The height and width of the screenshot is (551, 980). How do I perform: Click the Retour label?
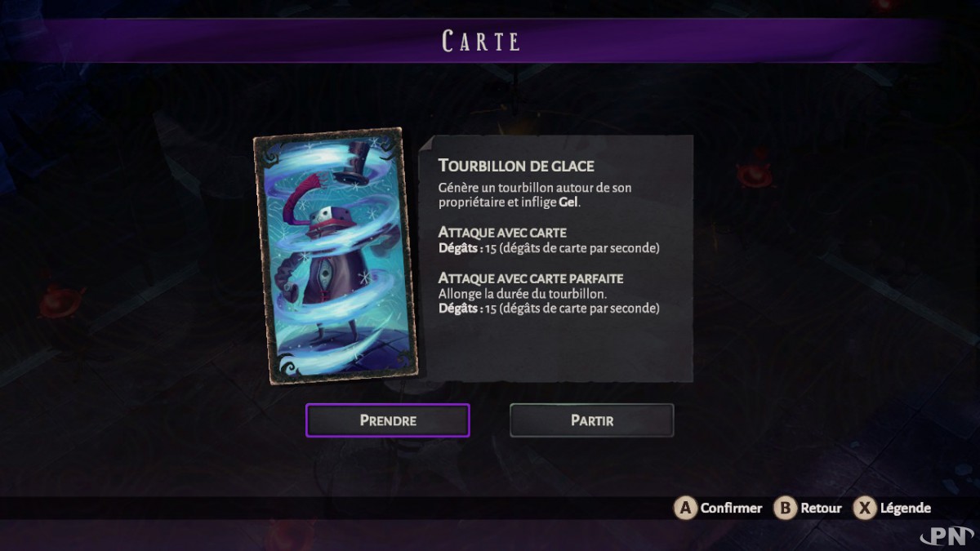click(x=821, y=508)
